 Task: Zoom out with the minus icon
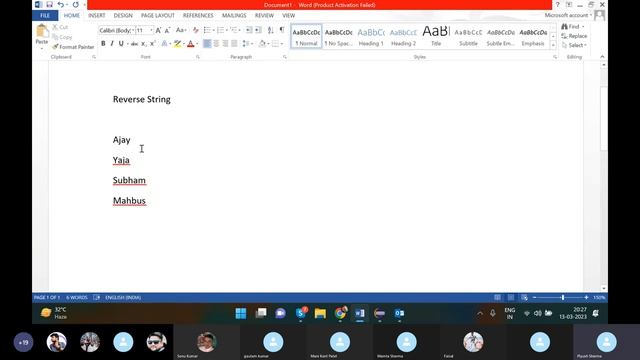(534, 298)
